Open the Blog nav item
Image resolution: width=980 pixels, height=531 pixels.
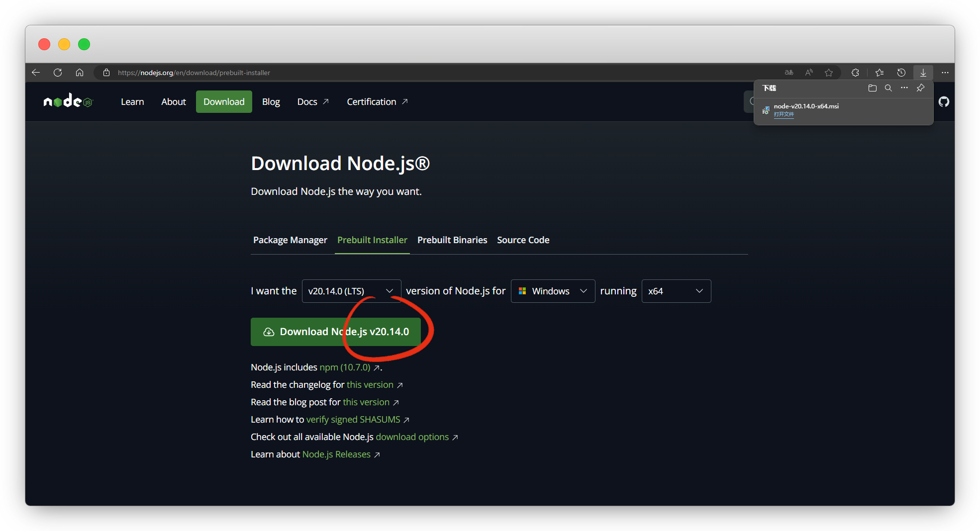click(271, 102)
